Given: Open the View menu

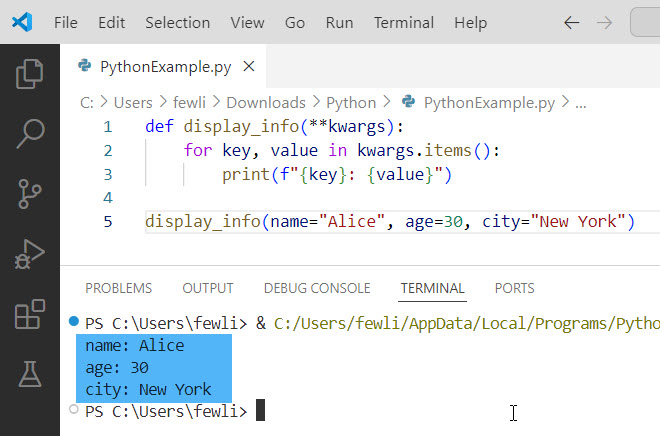Looking at the screenshot, I should point(248,23).
